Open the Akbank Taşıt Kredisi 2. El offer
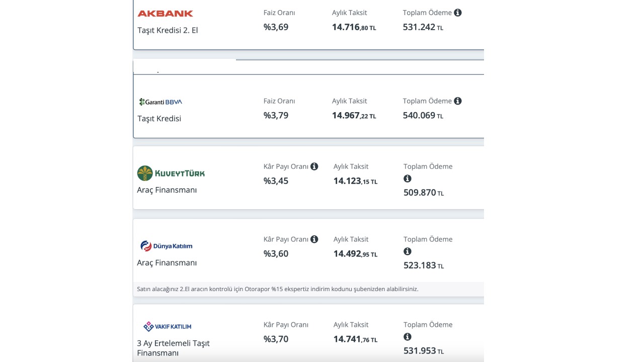The image size is (644, 362). [168, 30]
